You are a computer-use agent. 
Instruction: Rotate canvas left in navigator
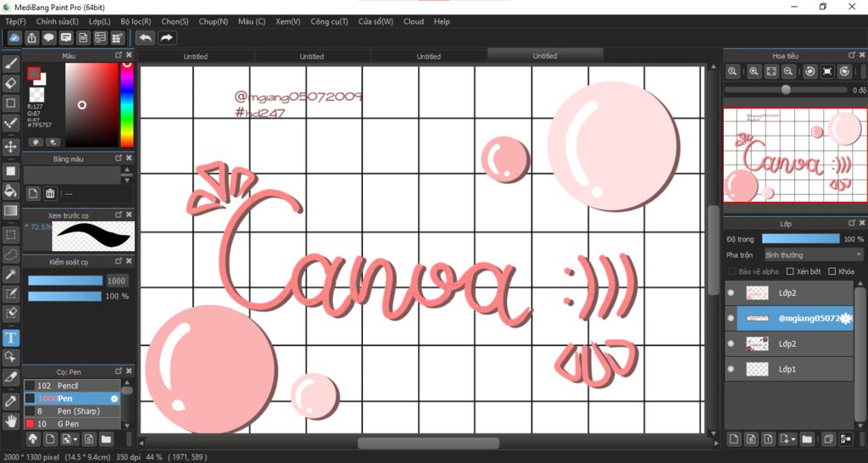pos(810,71)
